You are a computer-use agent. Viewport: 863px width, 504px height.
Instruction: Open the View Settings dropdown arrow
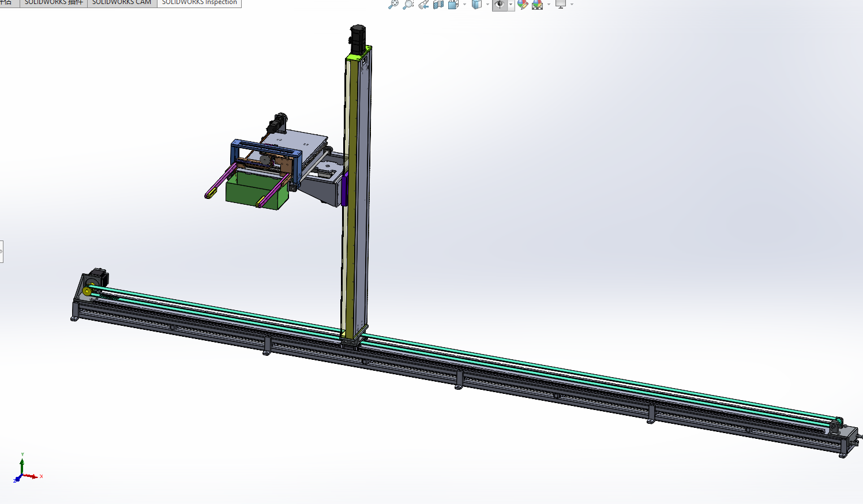click(572, 5)
